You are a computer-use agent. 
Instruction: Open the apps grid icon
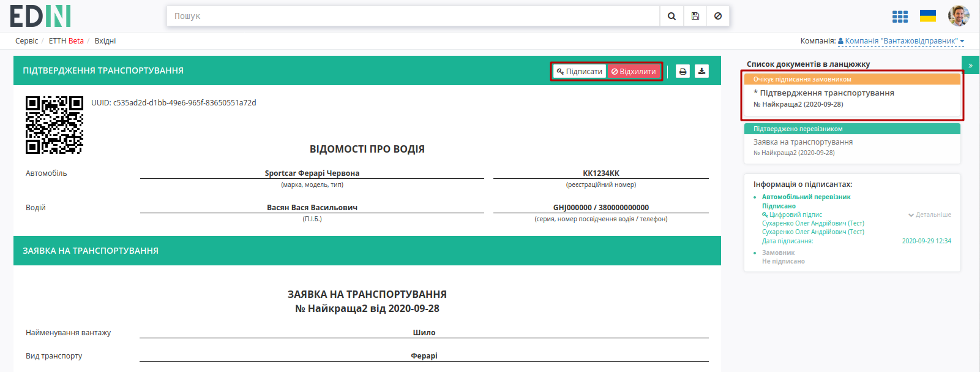pos(900,17)
